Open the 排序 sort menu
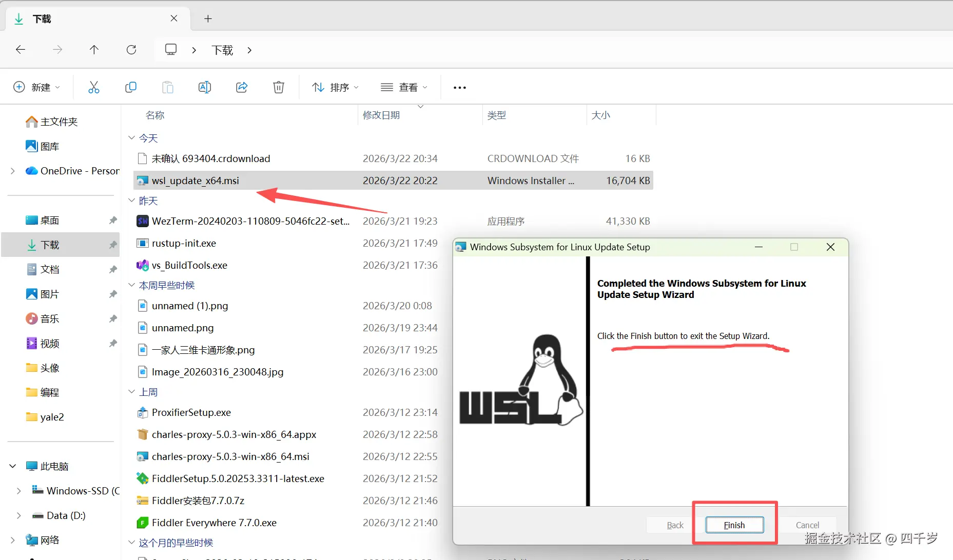 (x=335, y=87)
